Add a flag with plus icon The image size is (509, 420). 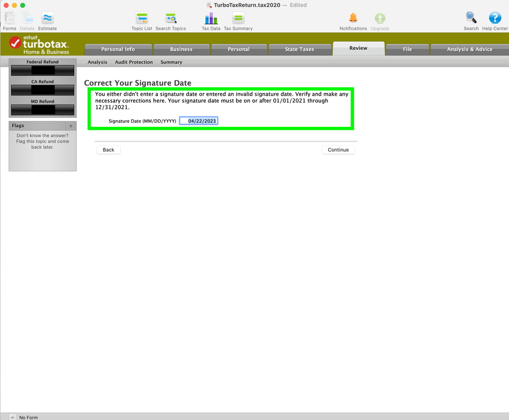pyautogui.click(x=71, y=126)
